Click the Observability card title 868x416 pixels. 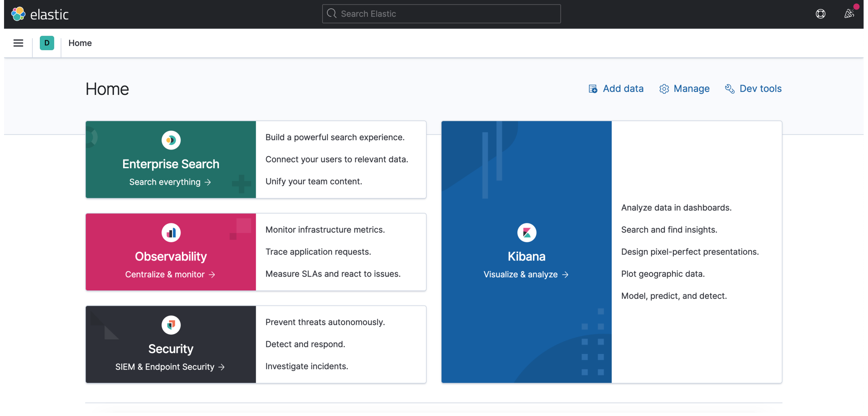click(x=171, y=257)
